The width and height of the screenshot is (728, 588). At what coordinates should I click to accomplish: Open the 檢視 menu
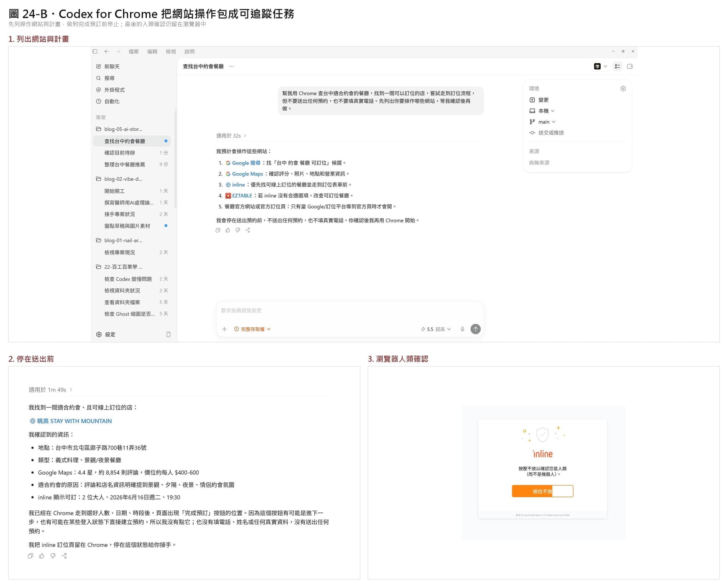coord(171,52)
